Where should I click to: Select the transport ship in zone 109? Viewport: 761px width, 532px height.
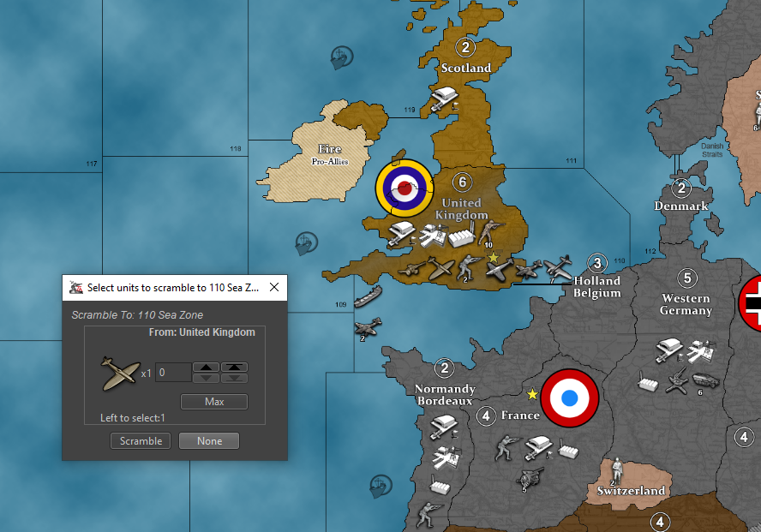pyautogui.click(x=368, y=296)
